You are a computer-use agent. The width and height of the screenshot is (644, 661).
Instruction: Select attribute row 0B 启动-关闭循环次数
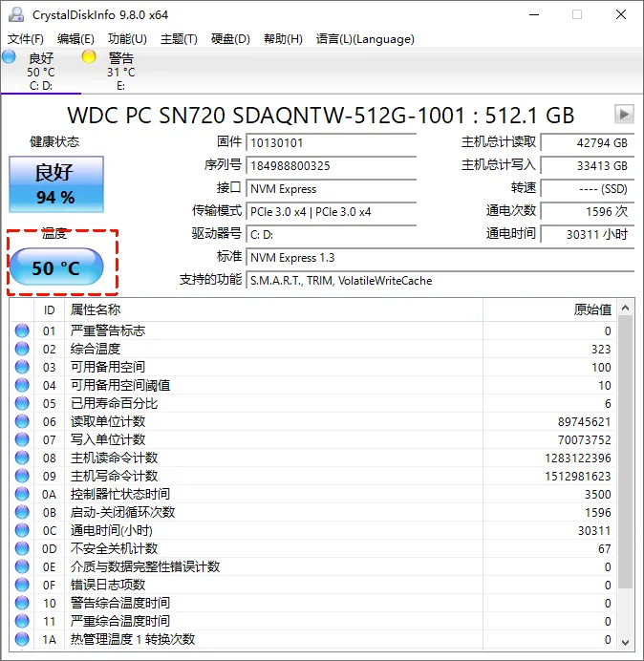313,512
